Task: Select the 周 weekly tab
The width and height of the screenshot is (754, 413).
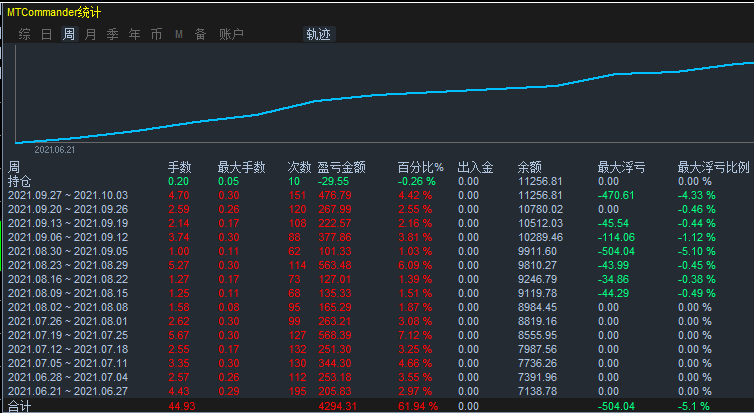Action: [x=69, y=34]
